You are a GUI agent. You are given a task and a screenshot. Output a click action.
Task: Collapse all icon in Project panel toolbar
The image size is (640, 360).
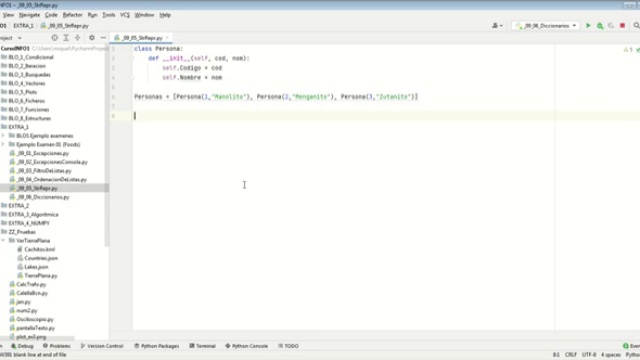tap(78, 38)
